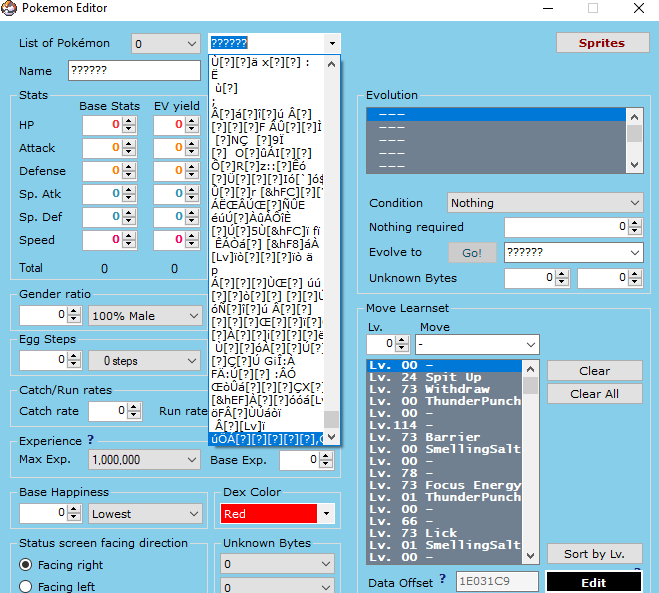This screenshot has height=593, width=659.
Task: Click the help question mark beside Experience
Action: 91,440
